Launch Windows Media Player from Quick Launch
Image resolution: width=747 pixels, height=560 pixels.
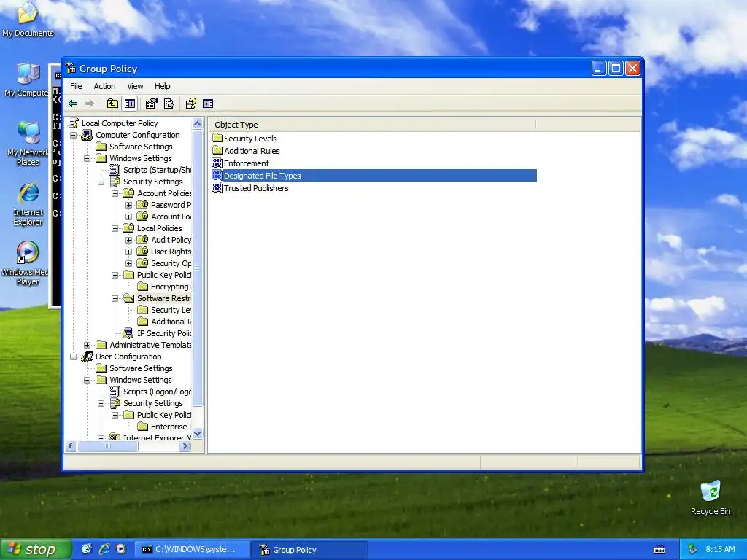pos(122,549)
